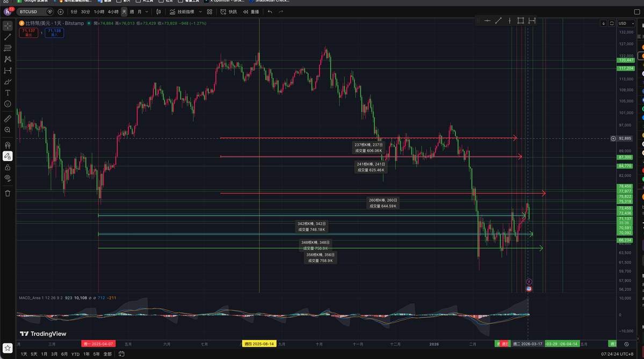Select the forecasting/measurement tool in the sidebar
644x359 pixels.
click(x=8, y=71)
